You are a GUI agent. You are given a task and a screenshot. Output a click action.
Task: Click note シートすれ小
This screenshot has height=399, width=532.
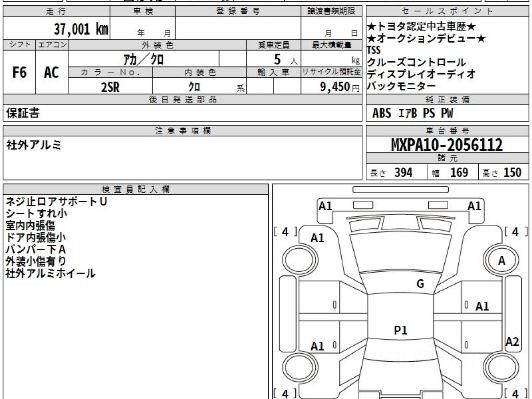36,213
